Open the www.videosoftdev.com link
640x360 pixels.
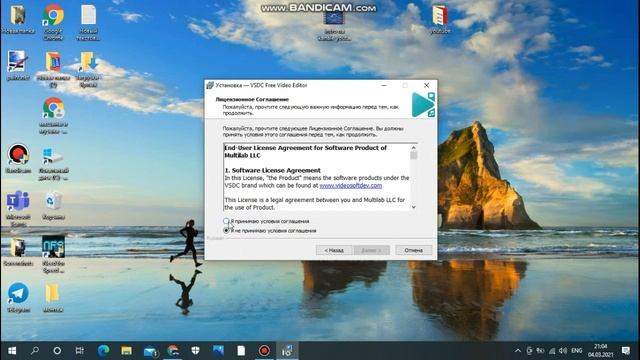351,185
